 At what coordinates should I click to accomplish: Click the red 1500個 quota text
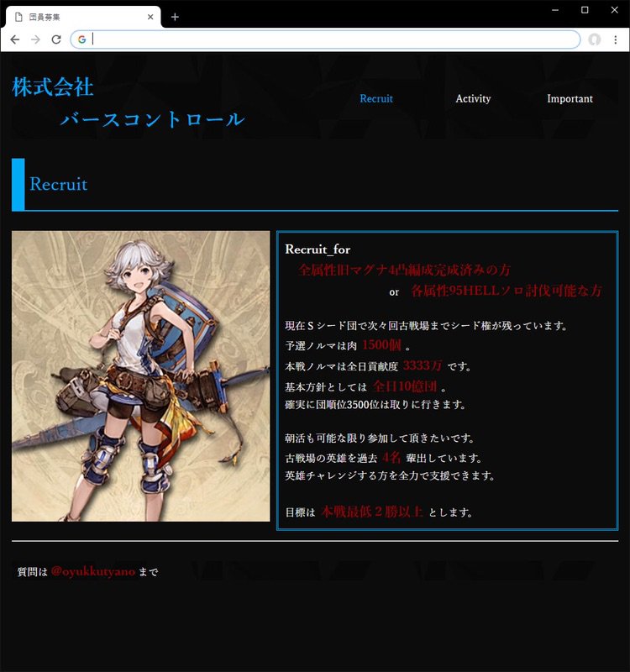point(382,345)
